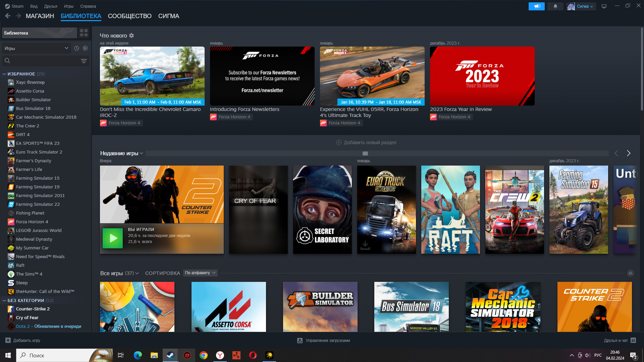
Task: Play Counter-Strike 2 with green play button
Action: pos(113,238)
